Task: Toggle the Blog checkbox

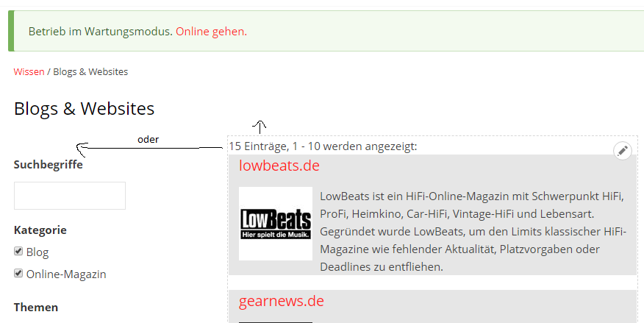Action: [18, 252]
